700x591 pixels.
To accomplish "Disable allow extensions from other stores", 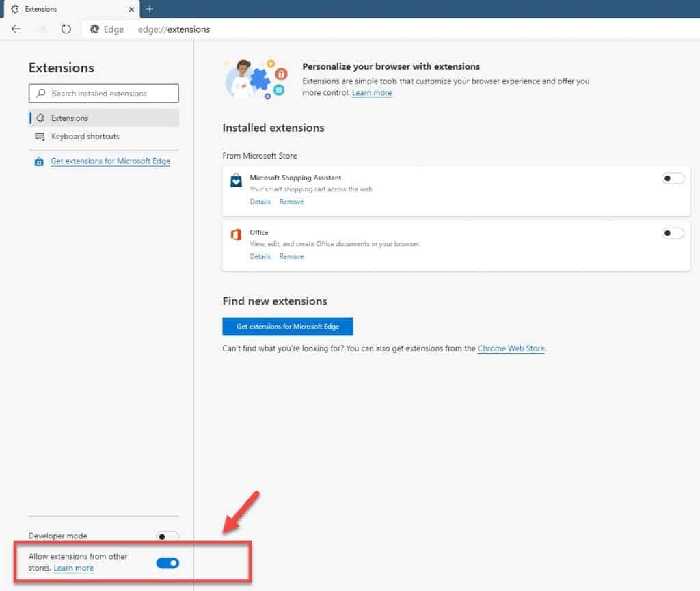I will tap(167, 562).
